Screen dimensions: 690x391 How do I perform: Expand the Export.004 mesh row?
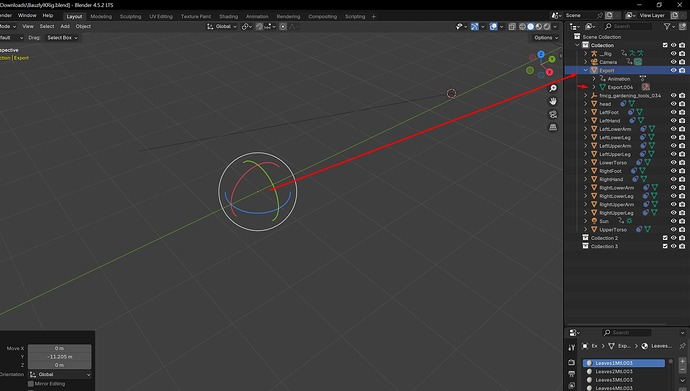click(x=594, y=87)
